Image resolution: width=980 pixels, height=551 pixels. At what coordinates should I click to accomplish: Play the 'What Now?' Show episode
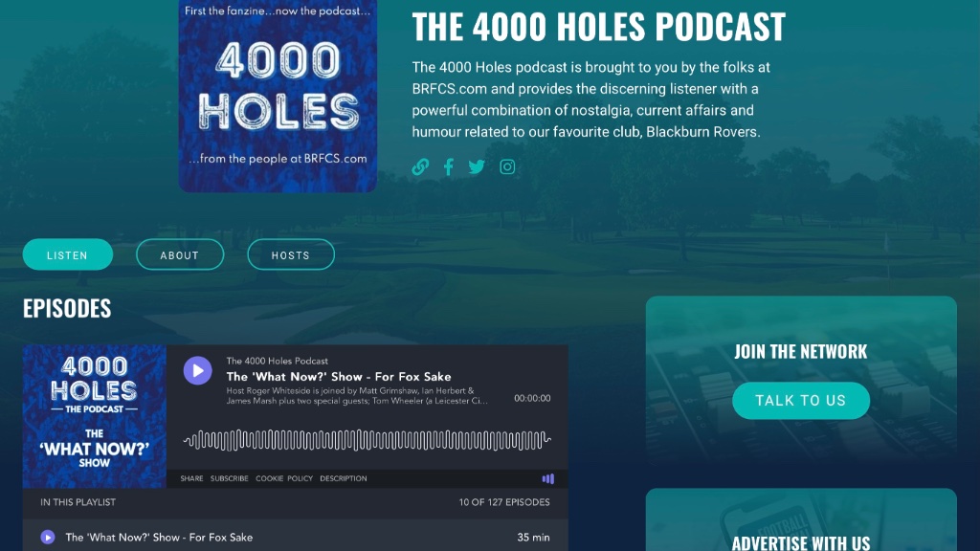tap(197, 370)
